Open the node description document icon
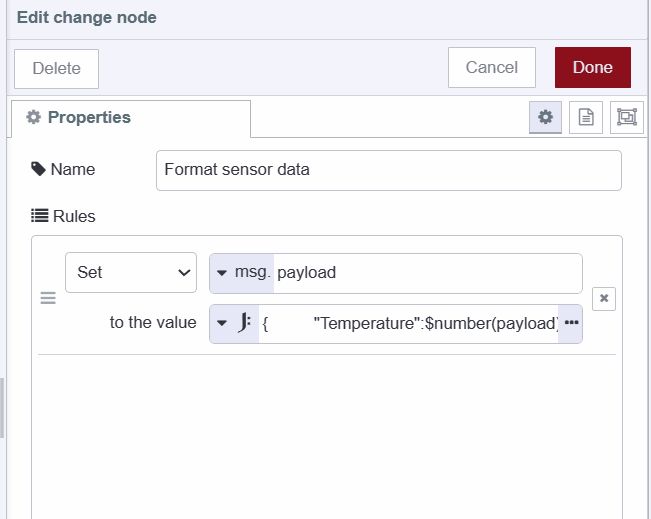This screenshot has width=651, height=519. [x=586, y=117]
